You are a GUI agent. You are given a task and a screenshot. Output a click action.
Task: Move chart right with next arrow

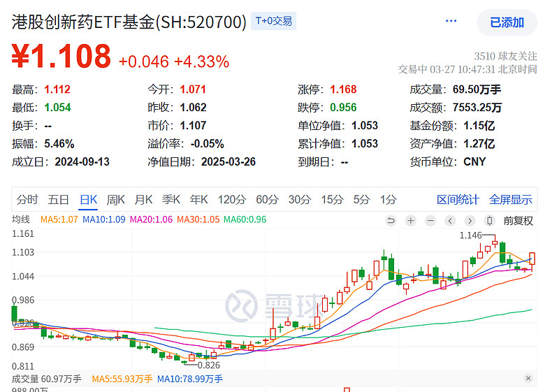point(470,221)
